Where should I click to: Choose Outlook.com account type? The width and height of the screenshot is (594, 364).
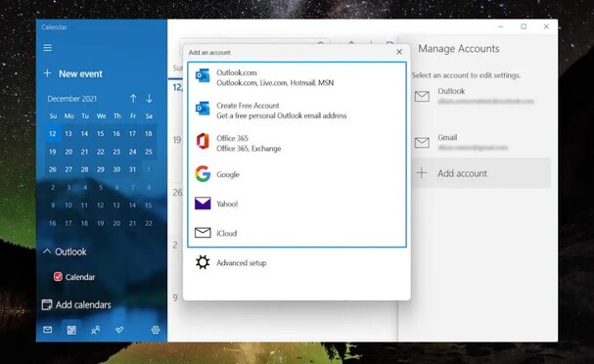(297, 77)
